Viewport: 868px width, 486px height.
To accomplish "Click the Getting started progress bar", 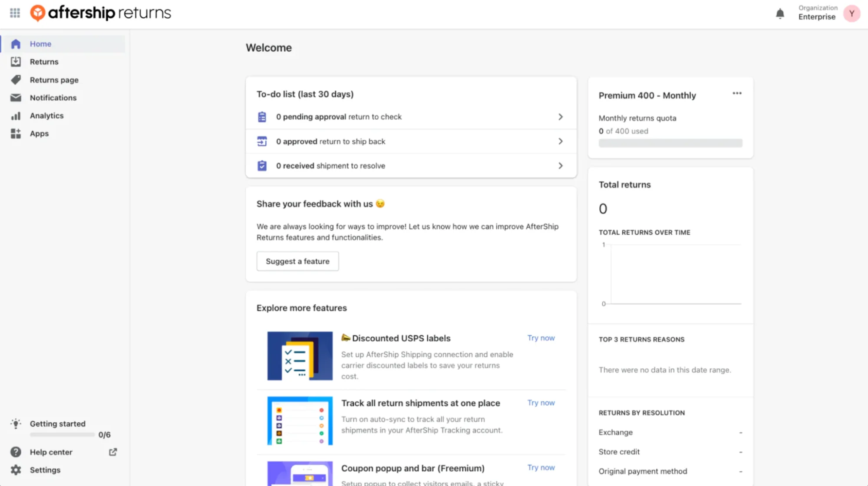I will 62,434.
